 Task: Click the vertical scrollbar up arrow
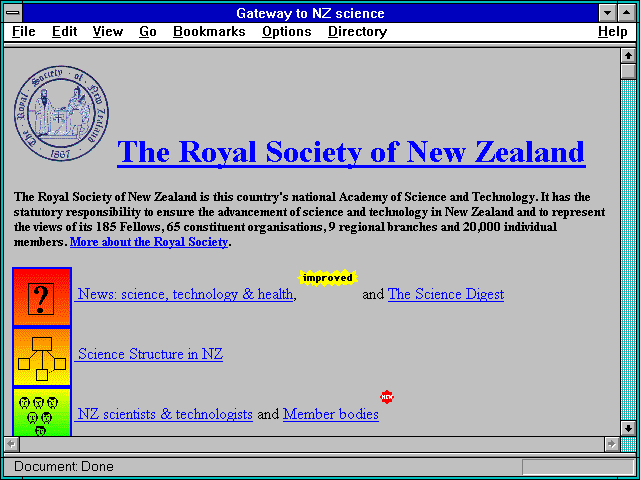click(x=628, y=56)
